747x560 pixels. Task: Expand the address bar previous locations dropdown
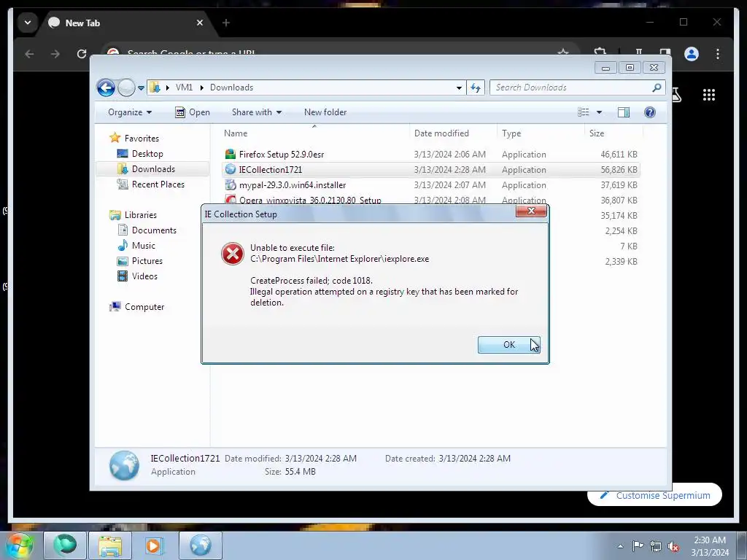click(459, 87)
